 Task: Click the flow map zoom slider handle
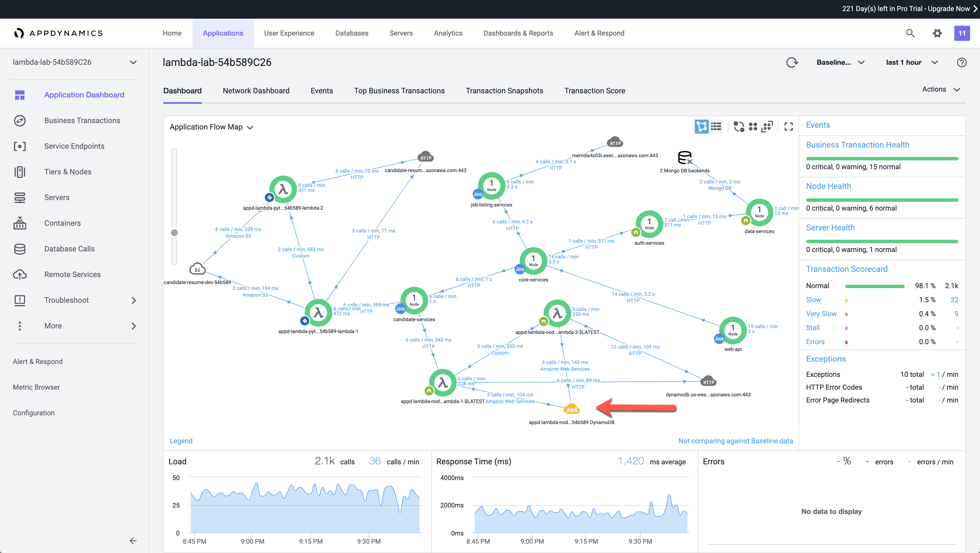tap(174, 232)
